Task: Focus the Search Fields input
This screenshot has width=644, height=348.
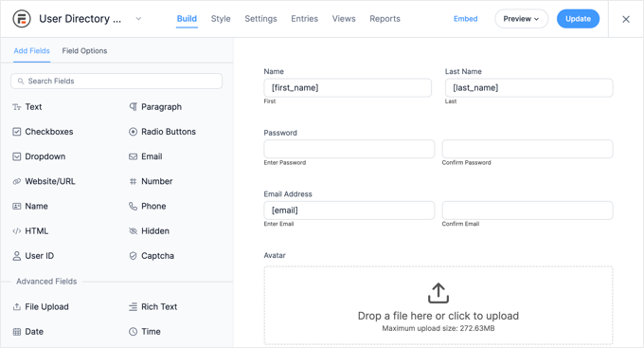Action: tap(116, 81)
